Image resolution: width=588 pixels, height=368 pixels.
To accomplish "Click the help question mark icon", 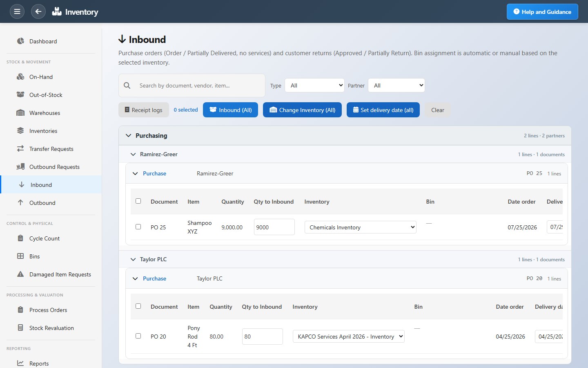I will 517,11.
